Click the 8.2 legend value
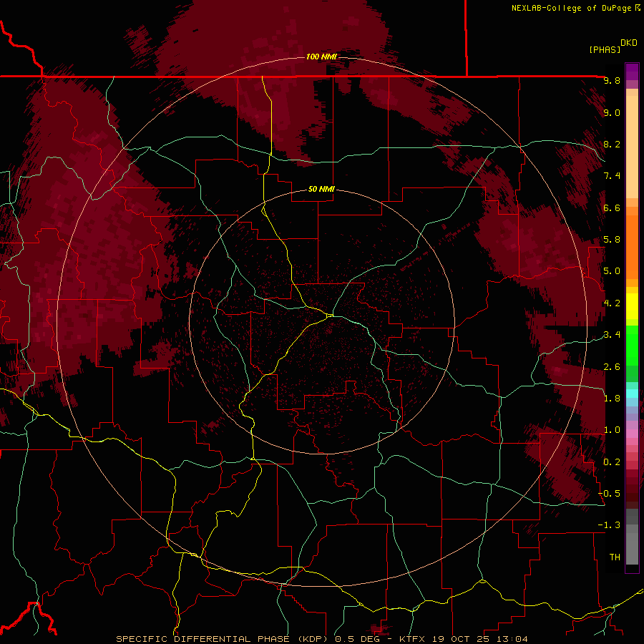The height and width of the screenshot is (644, 644). pyautogui.click(x=612, y=145)
